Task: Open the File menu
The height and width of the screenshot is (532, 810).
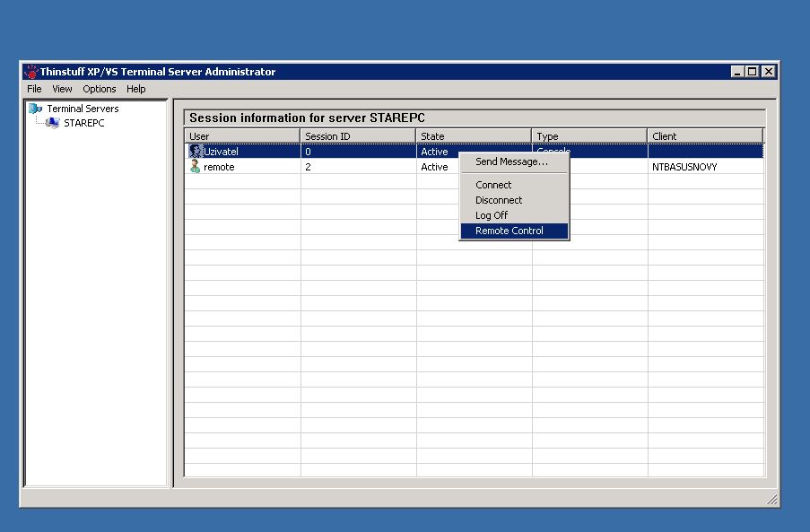Action: [34, 89]
